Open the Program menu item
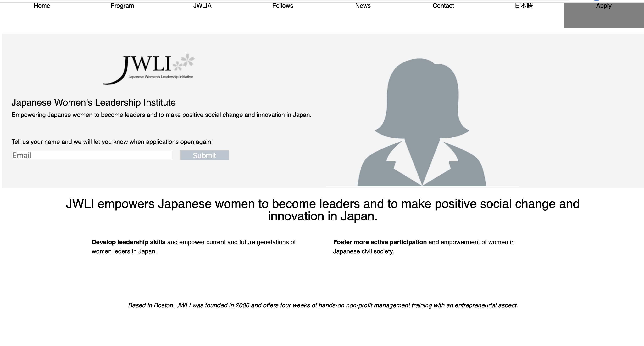Image resolution: width=644 pixels, height=346 pixels. pyautogui.click(x=122, y=6)
